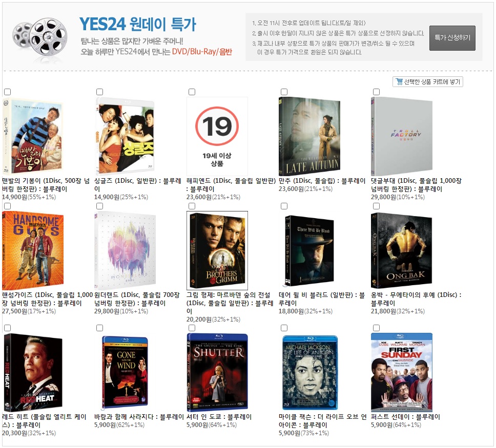Image resolution: width=496 pixels, height=448 pixels.
Task: Enable the checkbox above Shutter cover
Action: click(x=192, y=328)
